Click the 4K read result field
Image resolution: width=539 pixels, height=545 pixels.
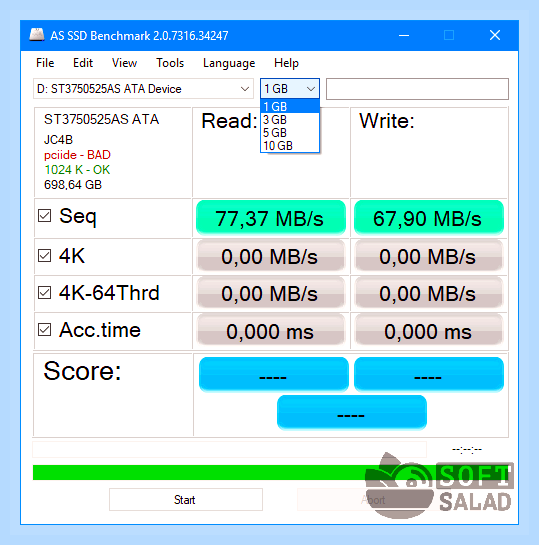[x=271, y=256]
